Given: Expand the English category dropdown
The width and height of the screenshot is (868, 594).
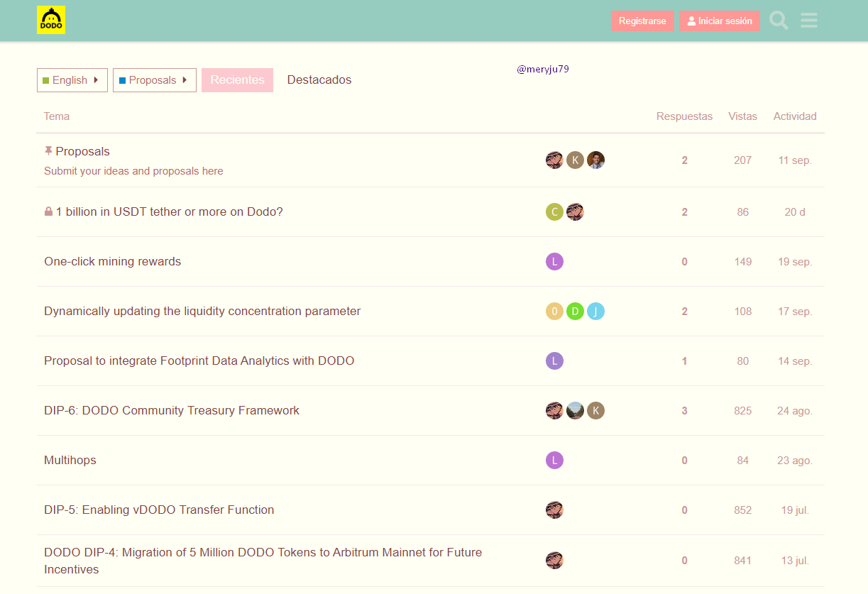Looking at the screenshot, I should pyautogui.click(x=72, y=80).
